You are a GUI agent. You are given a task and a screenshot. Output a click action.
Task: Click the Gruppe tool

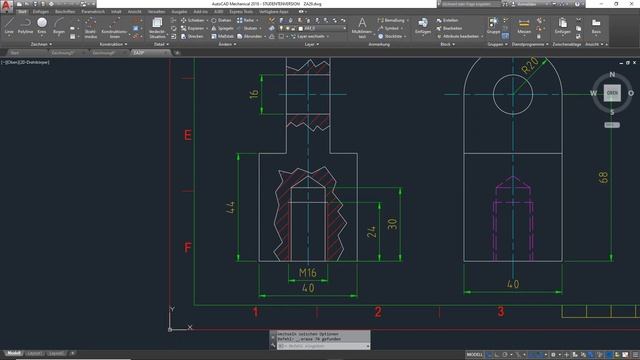click(493, 26)
